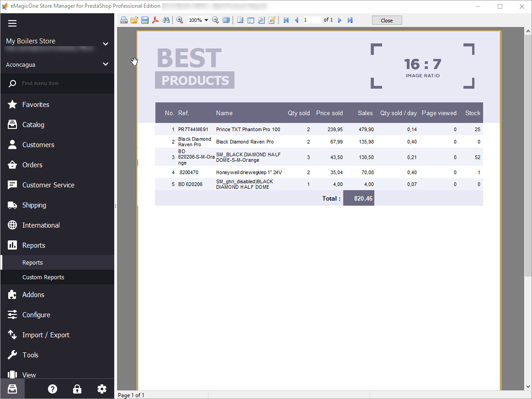The height and width of the screenshot is (399, 532).
Task: Click the scroll down arrow of preview
Action: (x=528, y=386)
